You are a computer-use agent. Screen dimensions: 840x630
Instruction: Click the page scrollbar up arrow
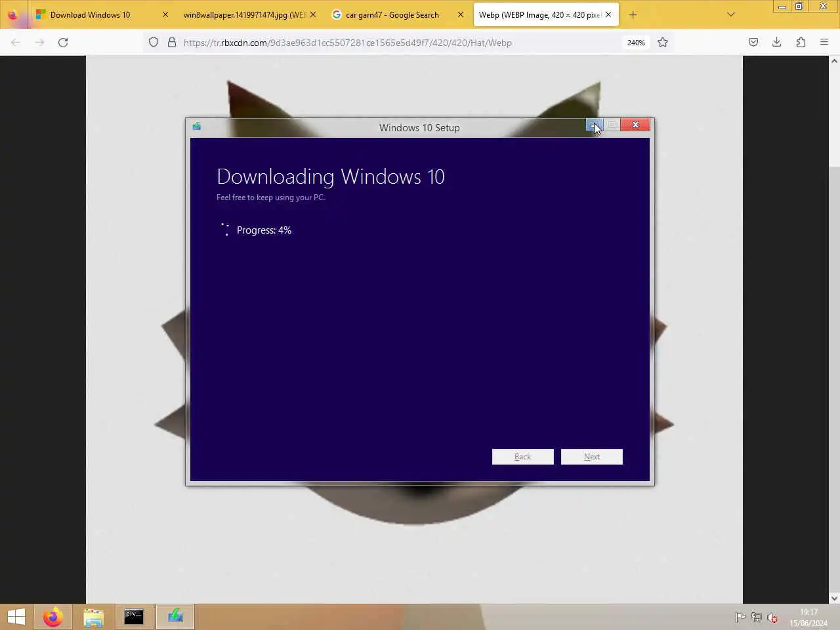[834, 61]
